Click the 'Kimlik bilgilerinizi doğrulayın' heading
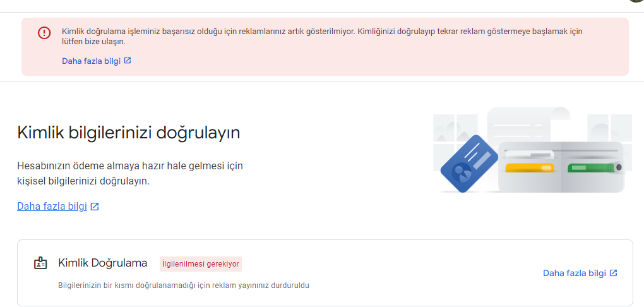The image size is (644, 307). click(x=129, y=133)
